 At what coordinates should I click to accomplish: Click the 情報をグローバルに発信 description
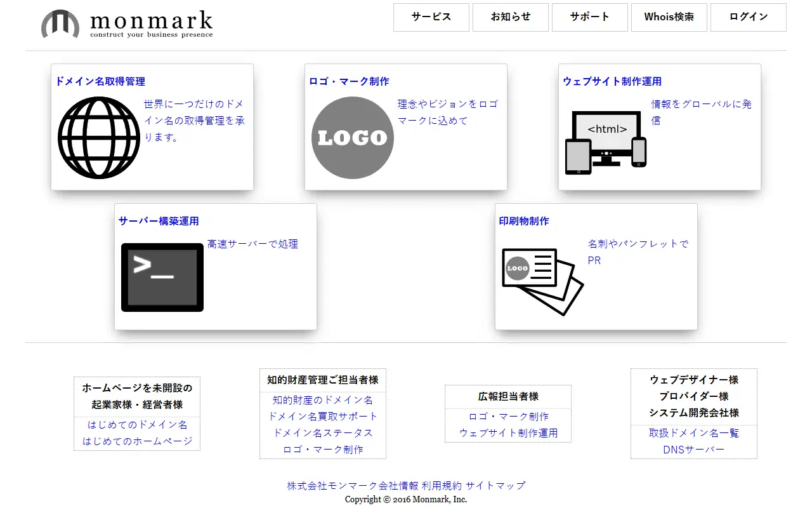tap(702, 112)
